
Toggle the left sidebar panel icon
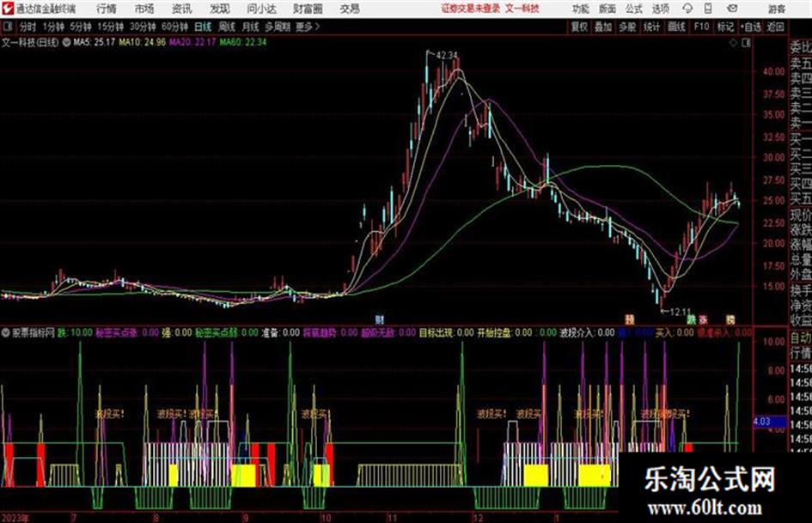pos(7,27)
